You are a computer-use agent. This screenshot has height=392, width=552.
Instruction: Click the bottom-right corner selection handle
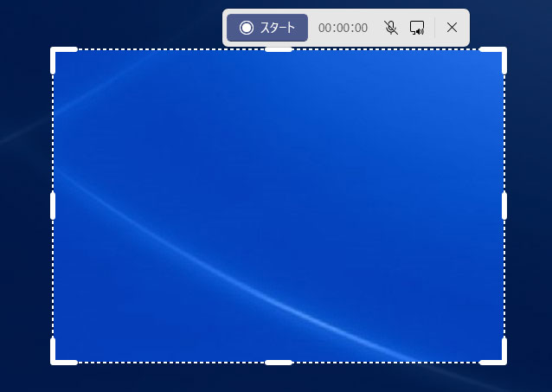pos(504,361)
